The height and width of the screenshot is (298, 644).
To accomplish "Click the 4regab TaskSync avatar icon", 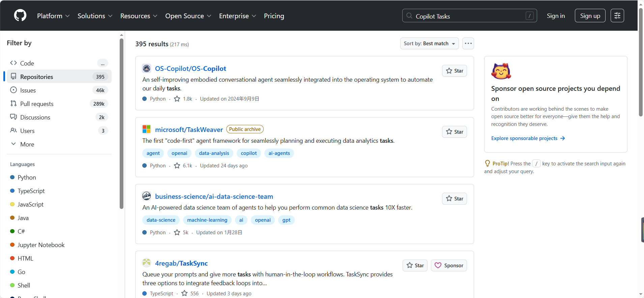I will tap(146, 263).
